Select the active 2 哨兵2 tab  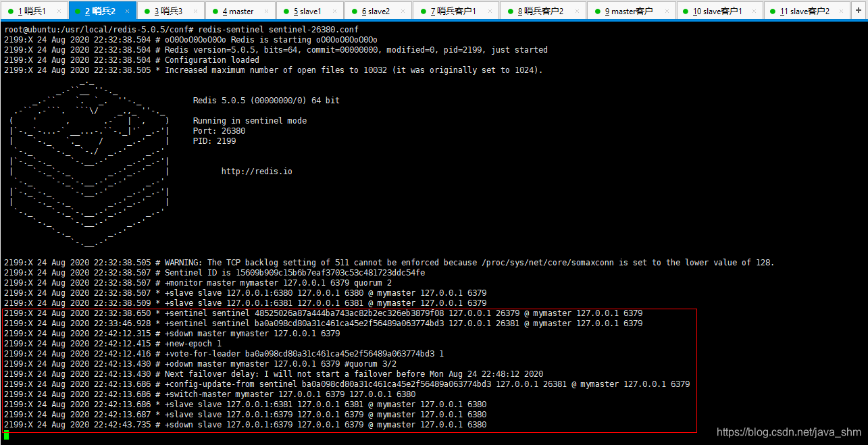[x=102, y=11]
